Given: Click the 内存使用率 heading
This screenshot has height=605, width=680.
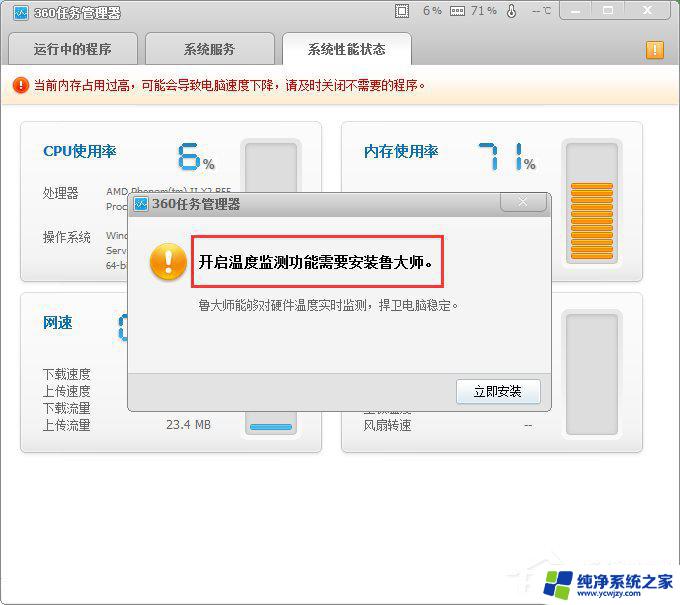Looking at the screenshot, I should (x=401, y=151).
